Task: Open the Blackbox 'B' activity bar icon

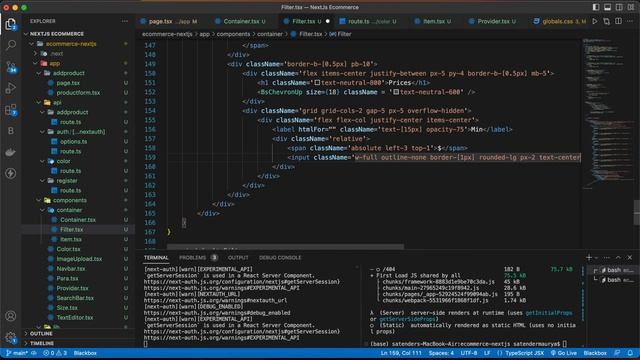Action: [x=11, y=131]
